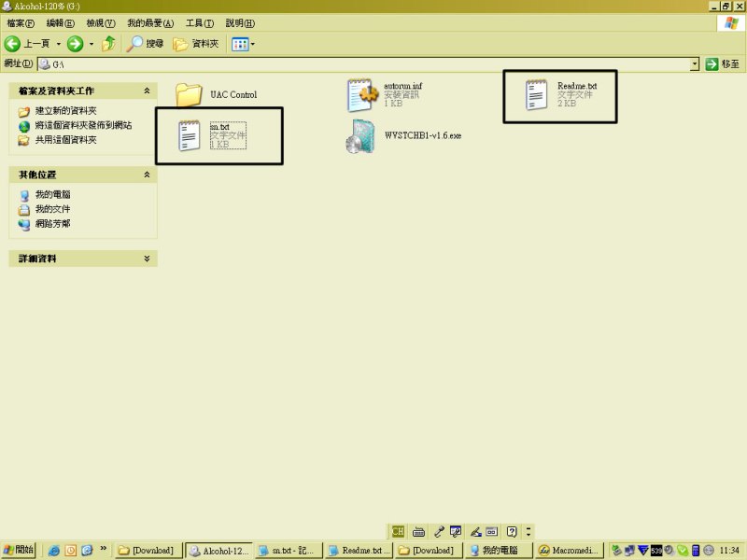Switch to the second [Download] taskbar window
The image size is (747, 560).
[x=429, y=551]
